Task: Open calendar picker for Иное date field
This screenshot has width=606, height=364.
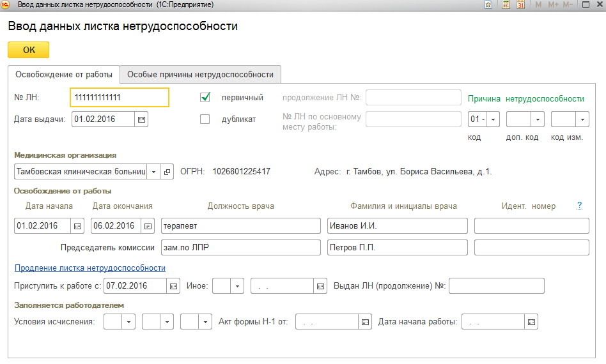Action: click(x=320, y=286)
